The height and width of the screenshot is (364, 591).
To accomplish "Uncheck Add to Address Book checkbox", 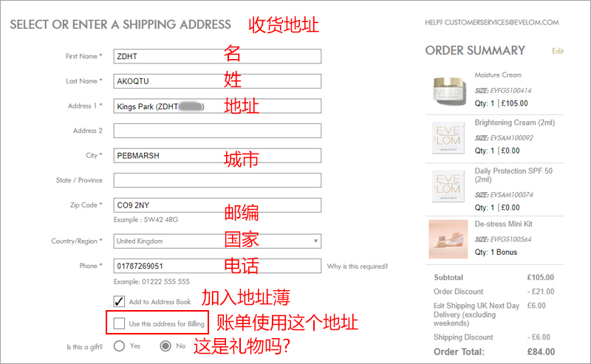I will [119, 301].
